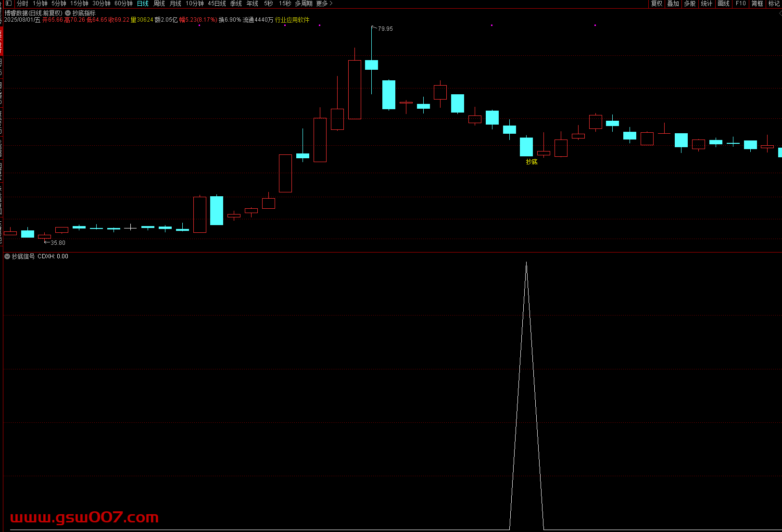
Task: Select the 30分钟 period tab
Action: tap(101, 3)
